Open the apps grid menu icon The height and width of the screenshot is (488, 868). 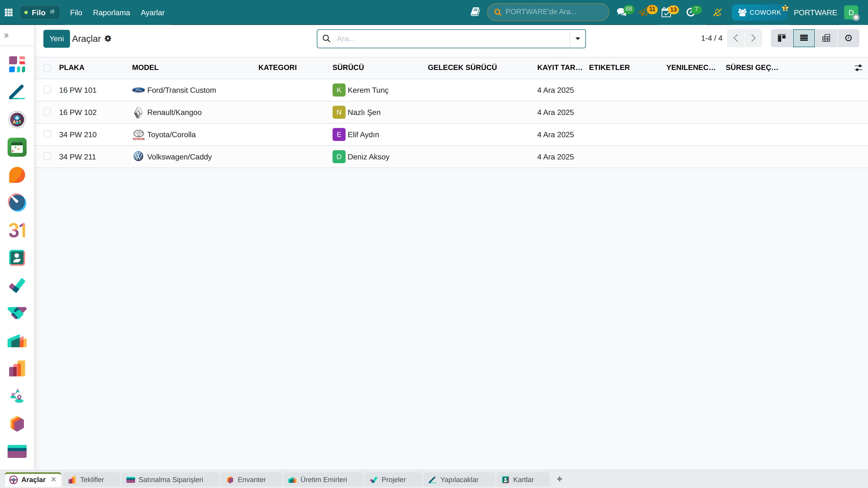click(8, 12)
